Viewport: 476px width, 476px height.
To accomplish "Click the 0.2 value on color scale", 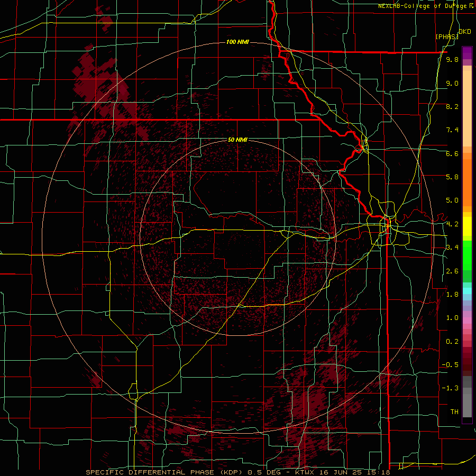I will point(452,342).
